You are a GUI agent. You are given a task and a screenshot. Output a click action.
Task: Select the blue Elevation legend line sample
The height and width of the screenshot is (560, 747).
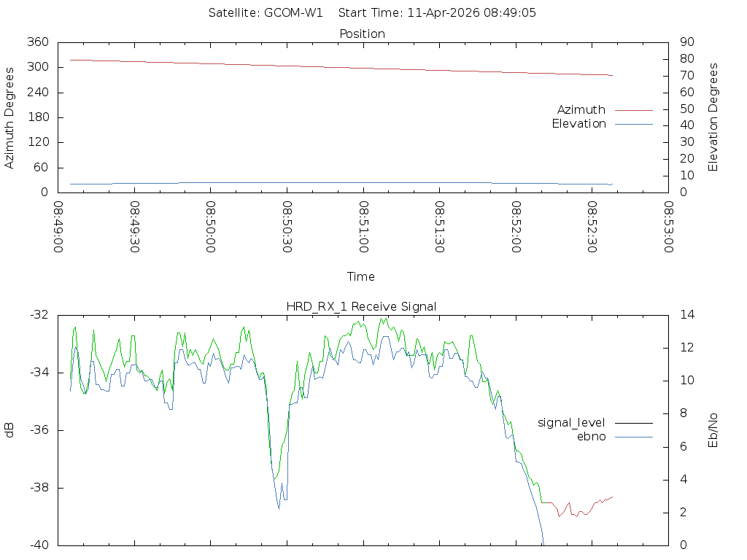633,124
